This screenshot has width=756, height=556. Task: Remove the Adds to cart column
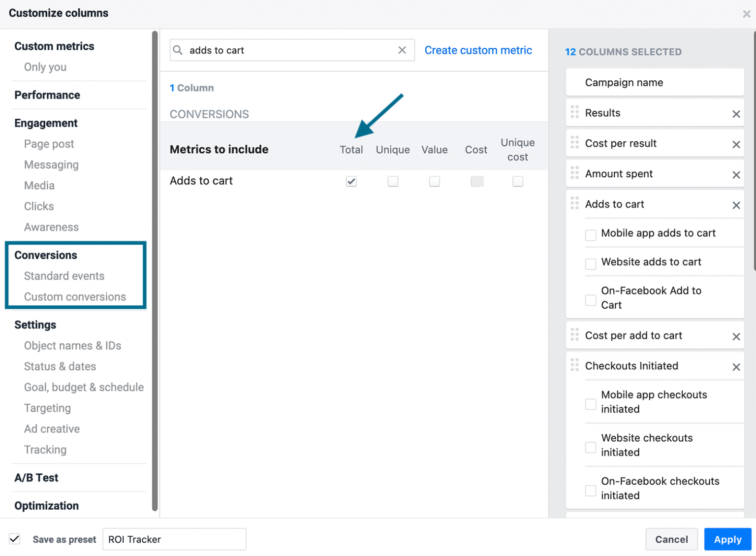(736, 205)
